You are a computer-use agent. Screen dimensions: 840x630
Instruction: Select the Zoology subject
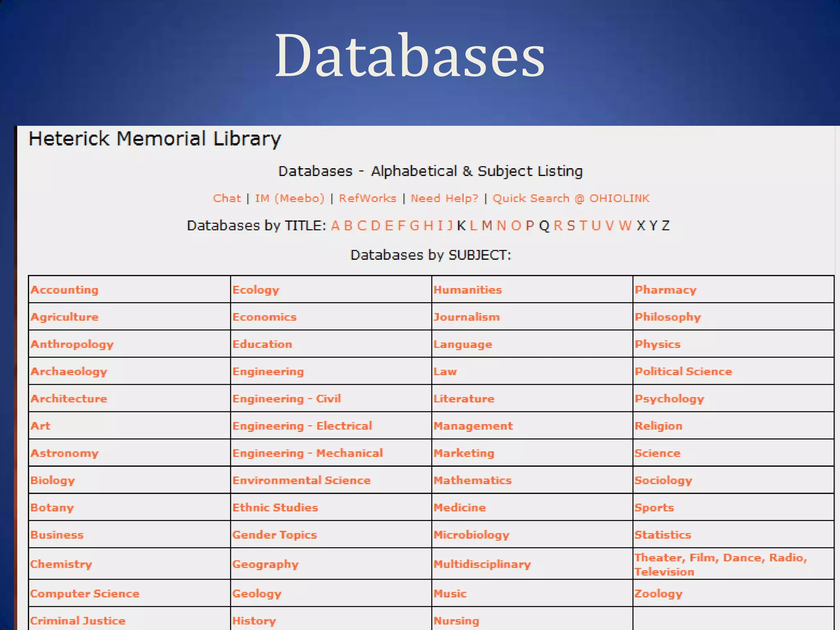coord(658,594)
